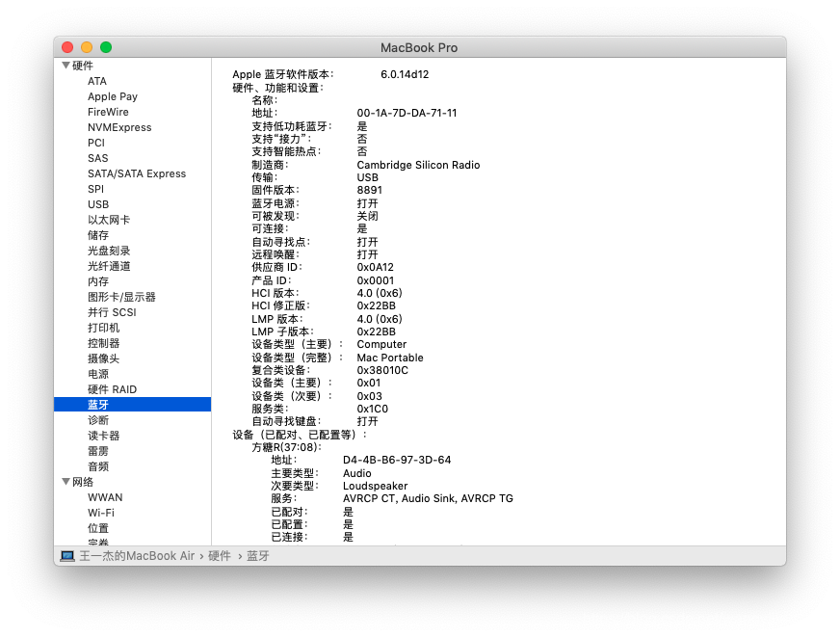Select 打印机 in the sidebar

(x=103, y=328)
